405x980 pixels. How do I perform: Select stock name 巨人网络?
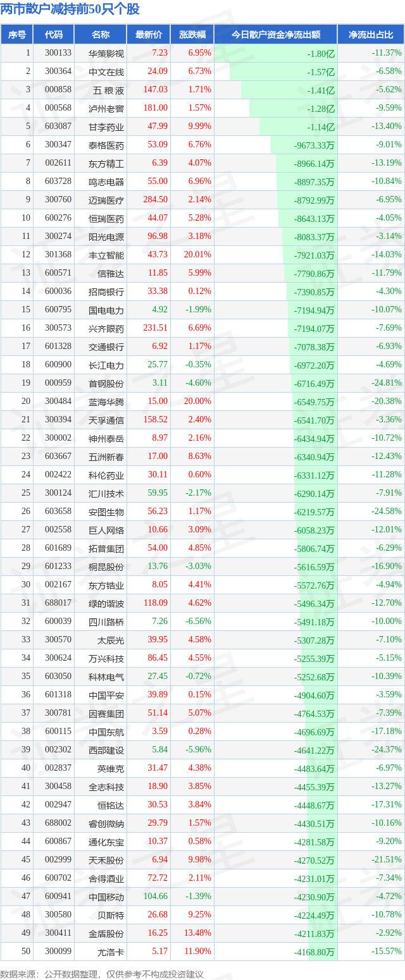click(106, 530)
